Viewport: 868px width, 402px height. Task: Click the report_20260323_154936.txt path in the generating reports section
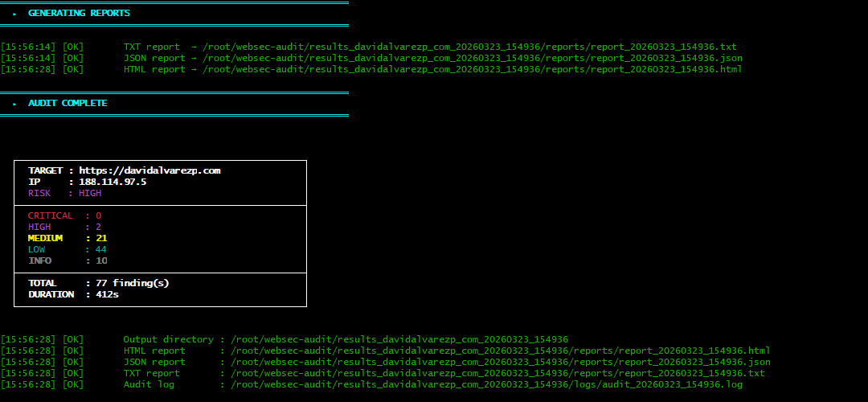point(469,47)
